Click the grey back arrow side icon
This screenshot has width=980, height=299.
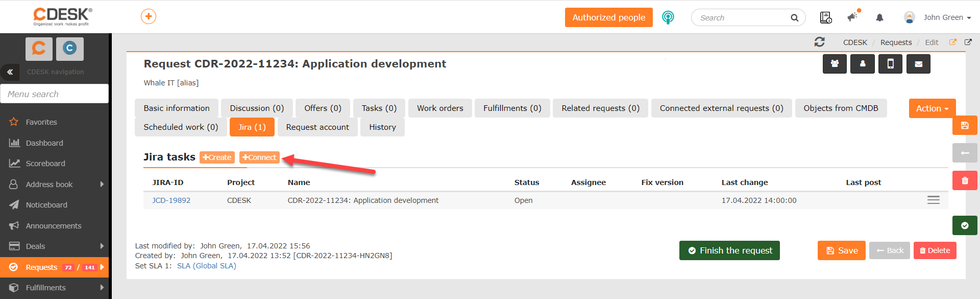tap(965, 153)
